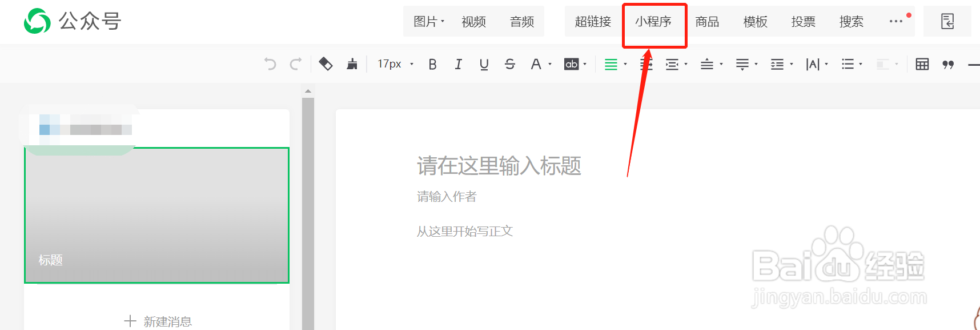Click the letter spacing |A| icon

(813, 65)
